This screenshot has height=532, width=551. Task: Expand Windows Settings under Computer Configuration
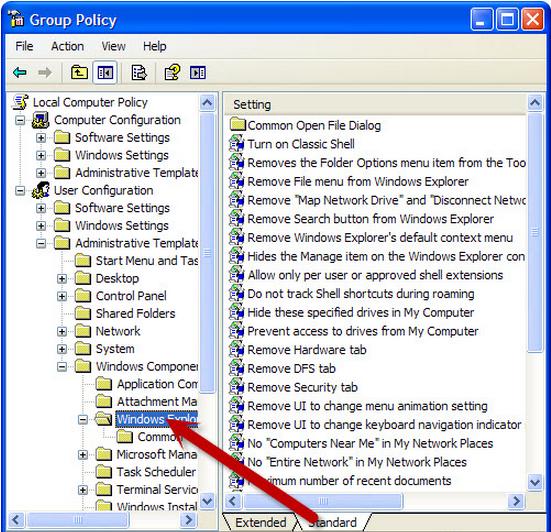click(41, 155)
